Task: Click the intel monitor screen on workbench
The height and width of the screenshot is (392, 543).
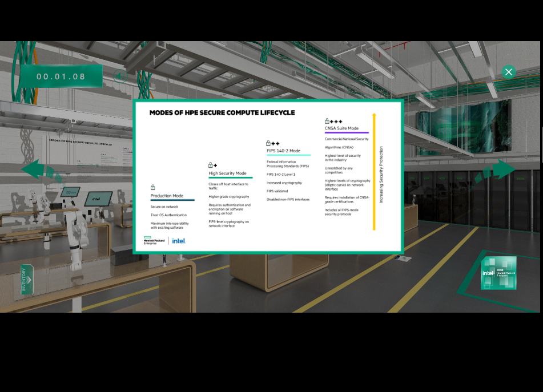Action: click(x=98, y=199)
